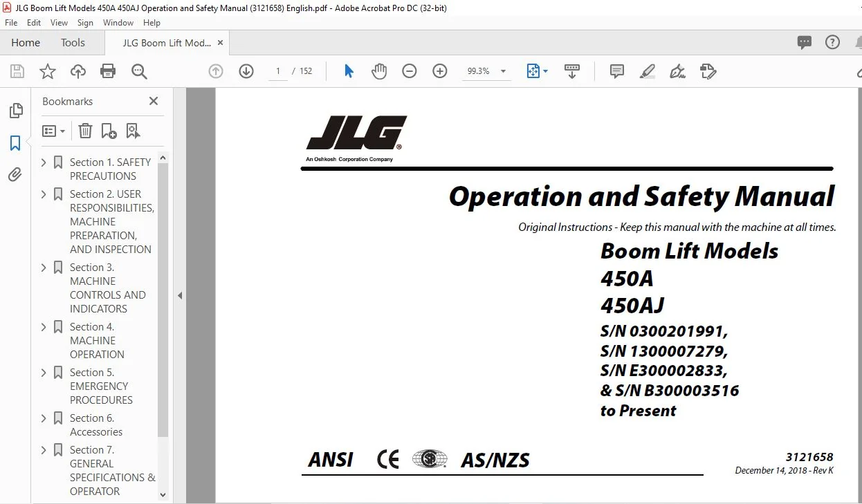Viewport: 862px width, 504px height.
Task: Open the Find text magnifier
Action: click(x=139, y=71)
